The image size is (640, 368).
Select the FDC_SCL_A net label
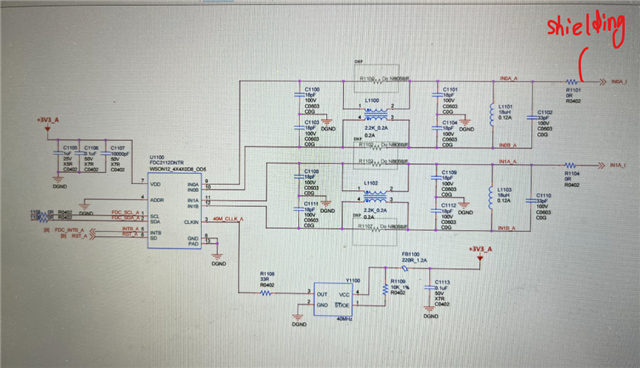click(x=125, y=213)
